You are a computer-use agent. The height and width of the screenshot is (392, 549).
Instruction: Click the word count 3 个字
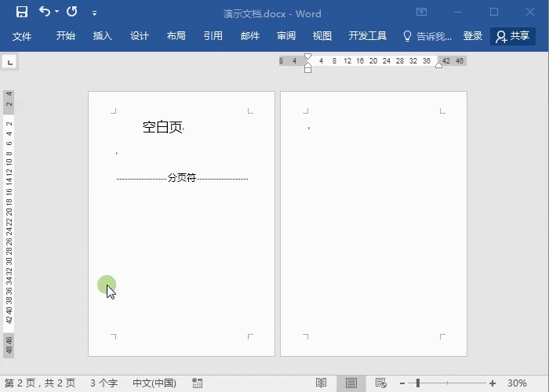click(x=104, y=383)
